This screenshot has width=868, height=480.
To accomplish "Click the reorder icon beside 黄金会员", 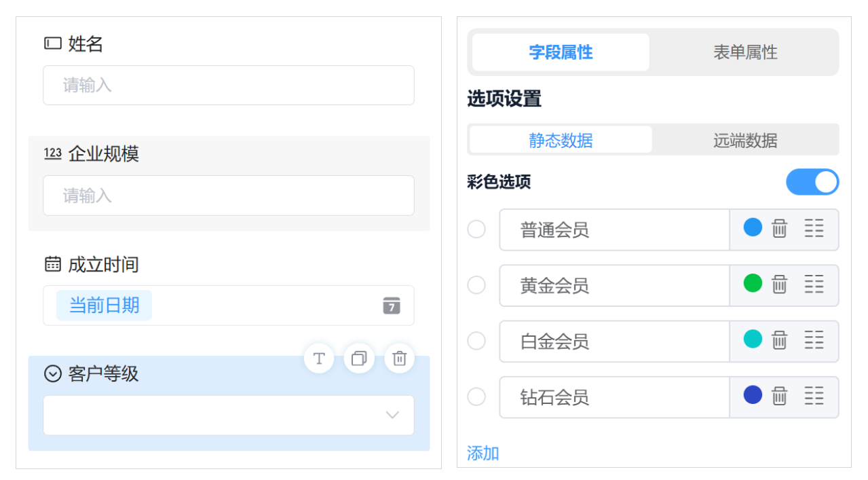I will [x=814, y=285].
